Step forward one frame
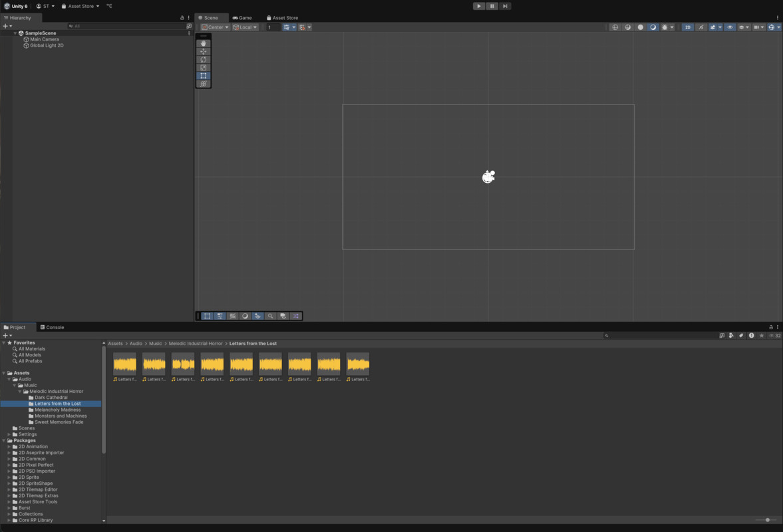This screenshot has width=783, height=532. 505,6
